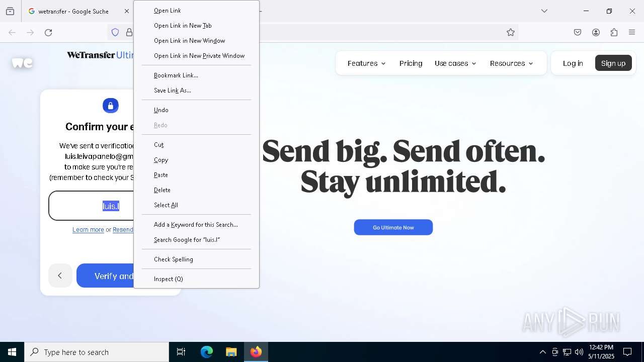Image resolution: width=644 pixels, height=362 pixels.
Task: Close the wetransfer Google Suche tab
Action: tap(127, 11)
